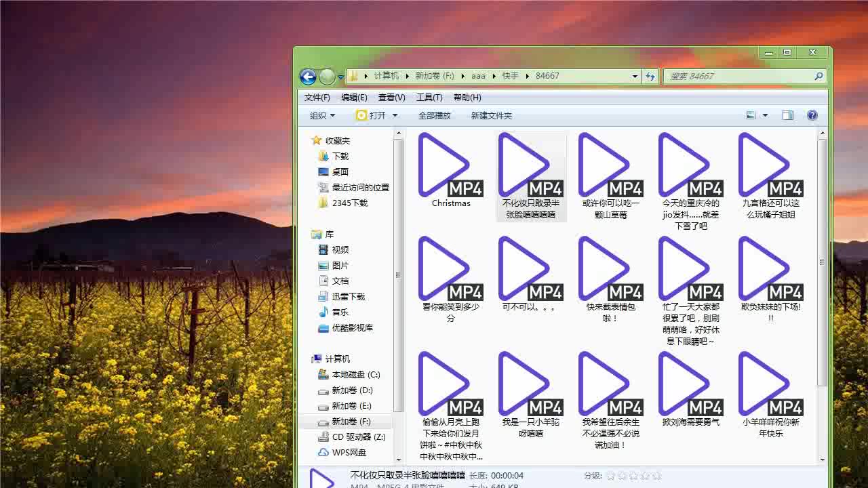Select the 小羊咩咩祝你新年快乐 video file
This screenshot has height=488, width=868.
pyautogui.click(x=770, y=394)
